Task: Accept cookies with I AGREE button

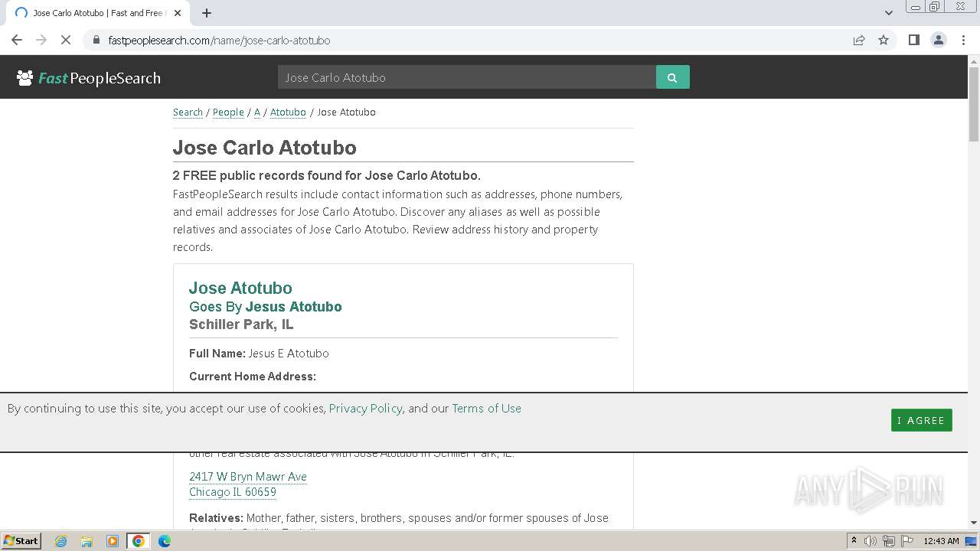Action: pos(921,420)
